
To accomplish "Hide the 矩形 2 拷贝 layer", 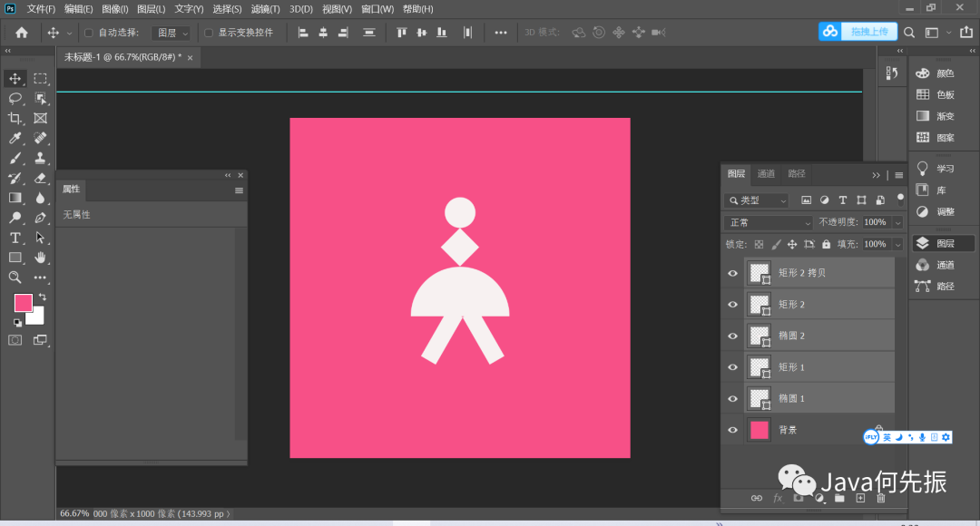I will (x=732, y=273).
